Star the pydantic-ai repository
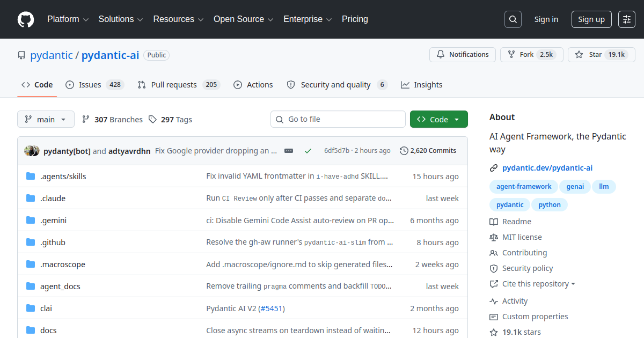This screenshot has height=338, width=644. point(602,55)
